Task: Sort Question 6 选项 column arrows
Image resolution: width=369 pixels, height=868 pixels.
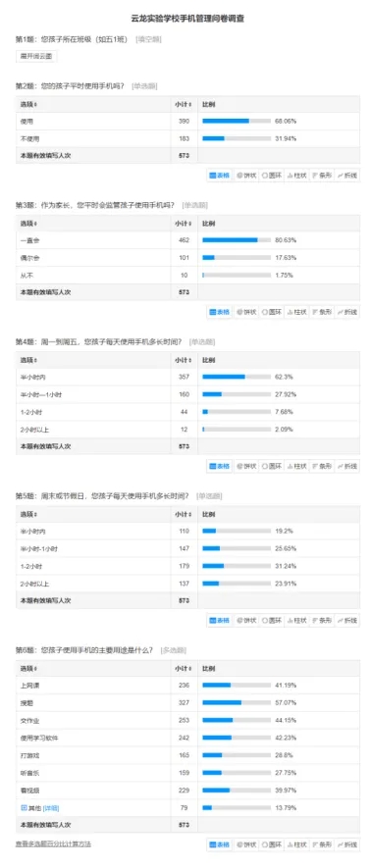Action: pos(36,668)
